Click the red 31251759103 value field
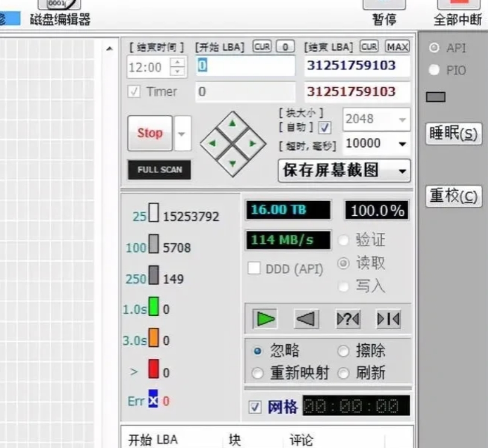Image resolution: width=488 pixels, height=448 pixels. point(357,92)
